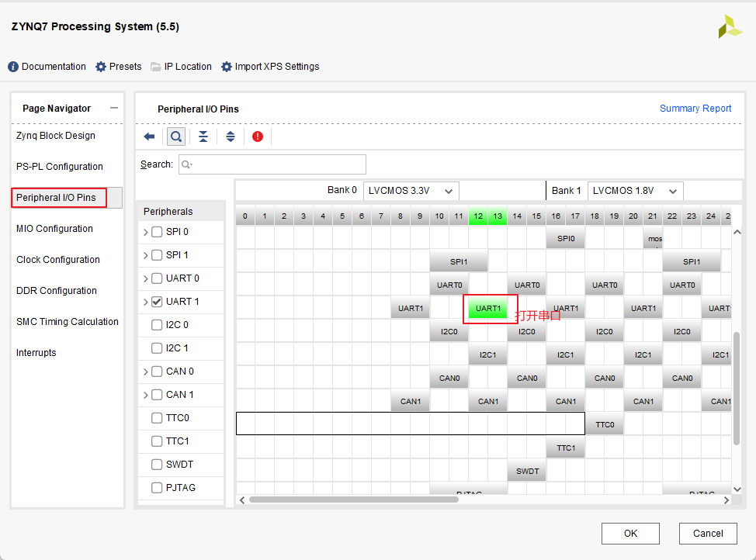756x560 pixels.
Task: Click the horizontal scrollbar thumb
Action: pos(353,500)
